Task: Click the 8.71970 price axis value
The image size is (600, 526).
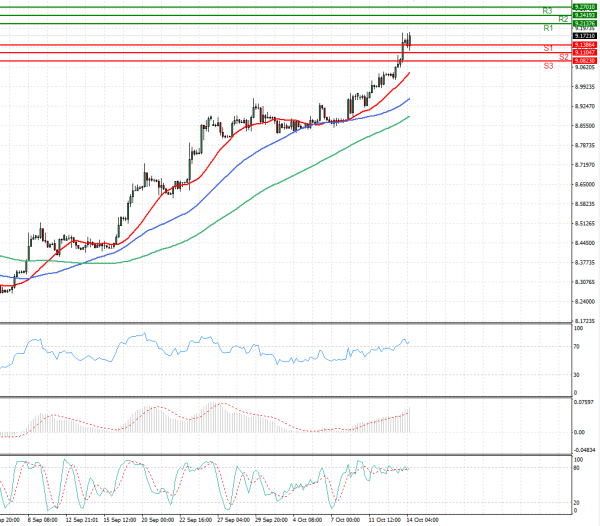Action: pos(585,164)
